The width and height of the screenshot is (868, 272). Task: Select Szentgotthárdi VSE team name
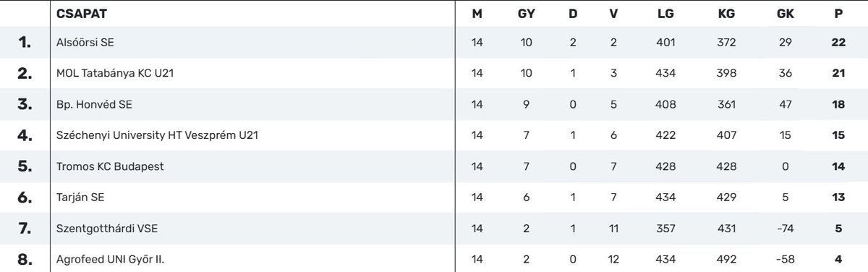pyautogui.click(x=107, y=229)
